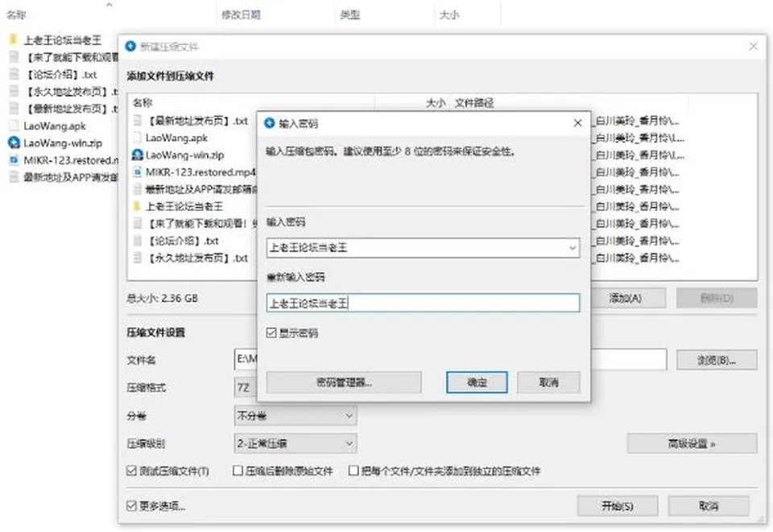
Task: Click the LaoWang-win.zip archive icon in Explorer
Action: 14,142
